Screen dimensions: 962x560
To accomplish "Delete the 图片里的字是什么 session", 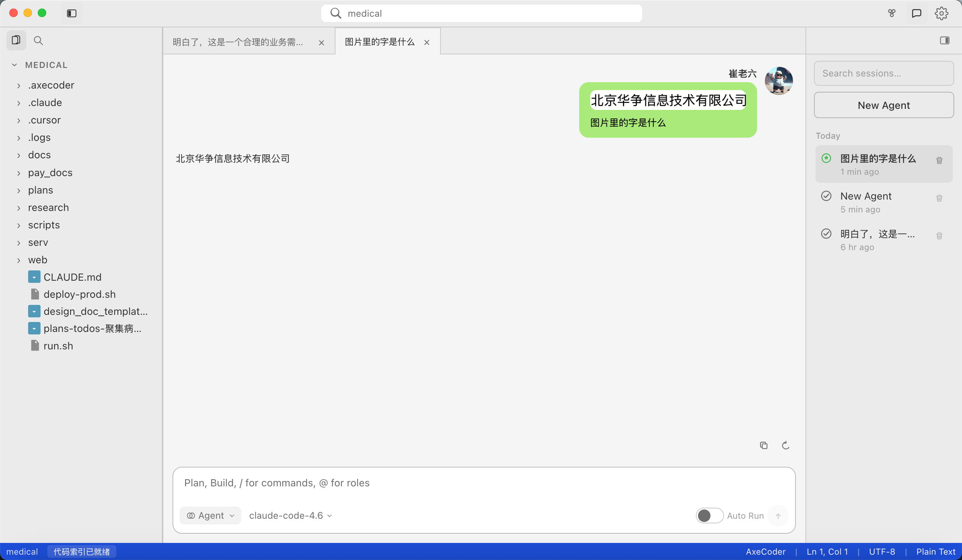I will pos(939,160).
